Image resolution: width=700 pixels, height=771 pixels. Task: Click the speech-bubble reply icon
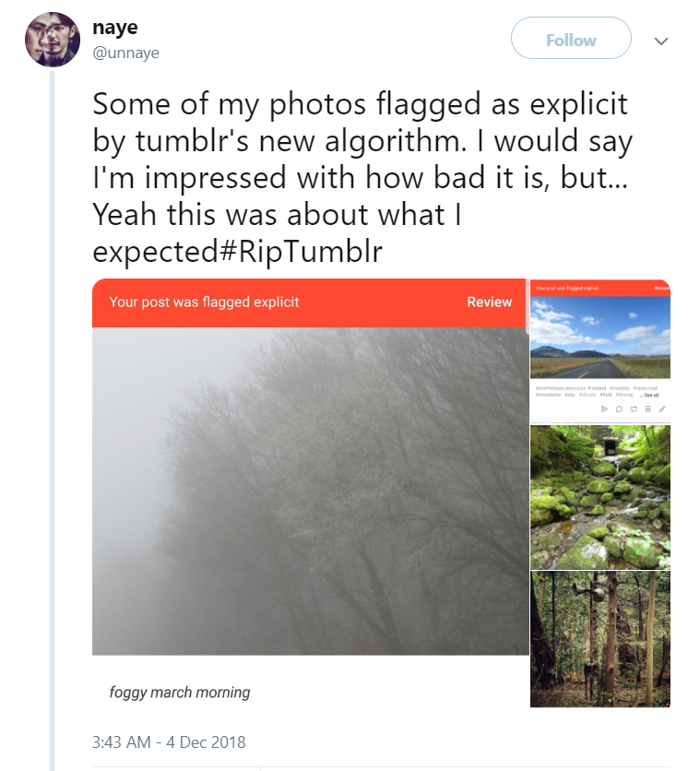(619, 409)
